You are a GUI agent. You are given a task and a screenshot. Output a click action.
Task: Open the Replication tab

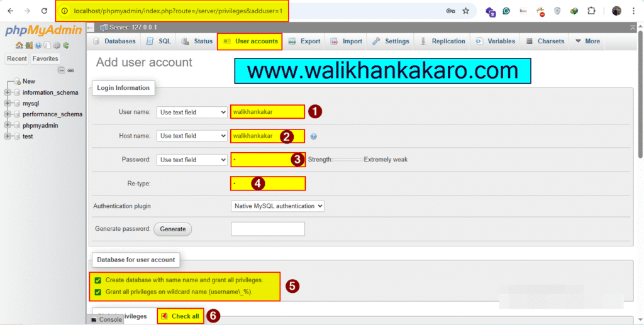coord(443,41)
